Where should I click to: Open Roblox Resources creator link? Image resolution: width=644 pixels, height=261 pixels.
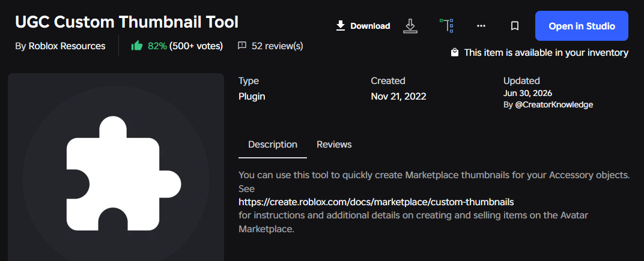(x=67, y=46)
